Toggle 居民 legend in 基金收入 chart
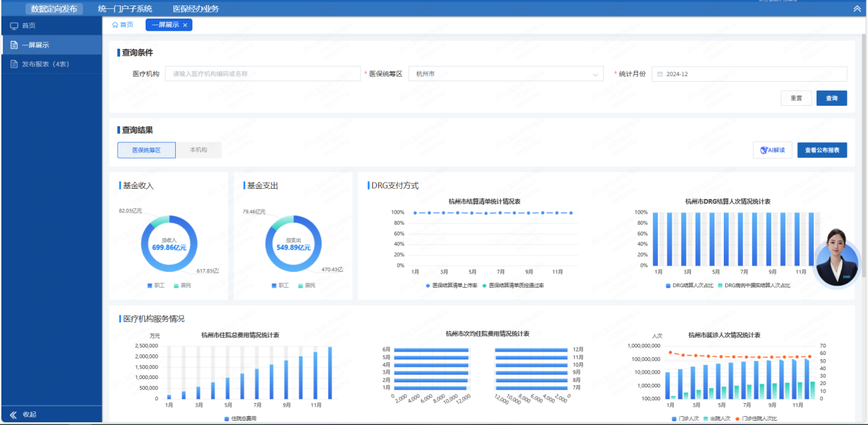This screenshot has height=425, width=868. pyautogui.click(x=182, y=285)
